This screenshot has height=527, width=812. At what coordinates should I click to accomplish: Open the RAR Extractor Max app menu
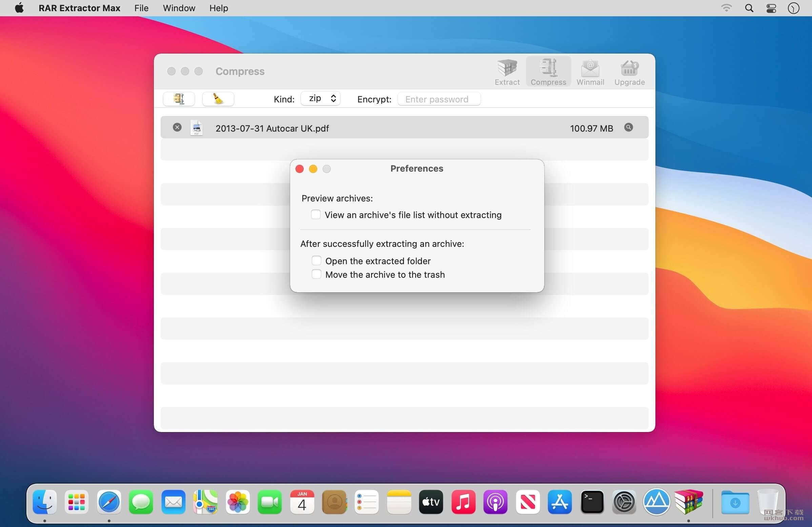click(x=79, y=8)
